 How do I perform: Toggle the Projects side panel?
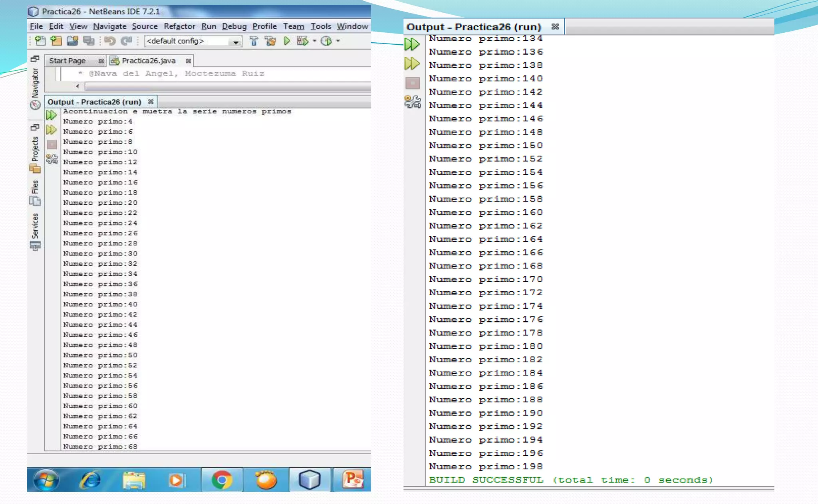35,150
